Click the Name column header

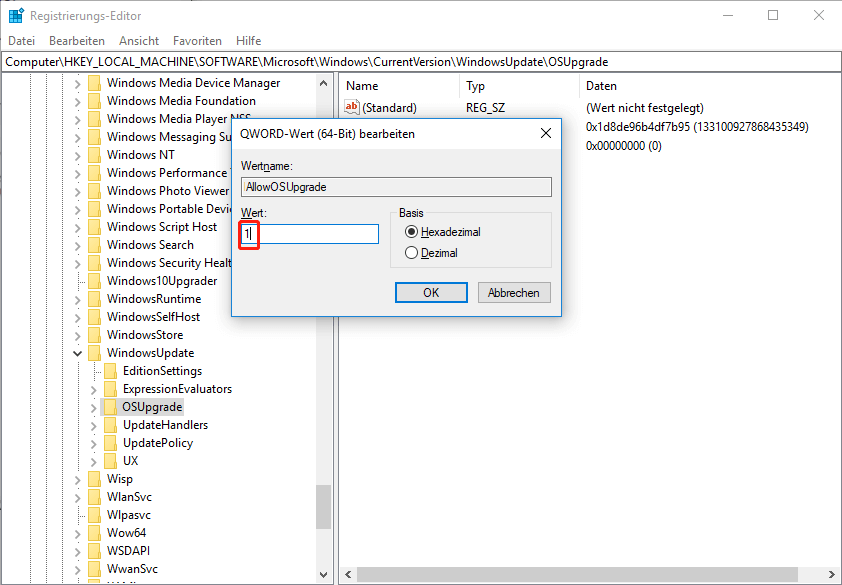400,86
